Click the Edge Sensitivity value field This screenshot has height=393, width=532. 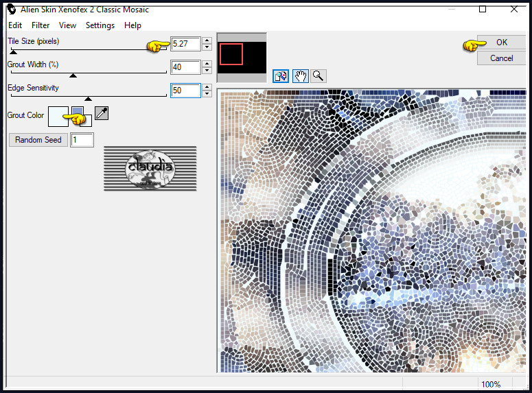click(x=185, y=91)
